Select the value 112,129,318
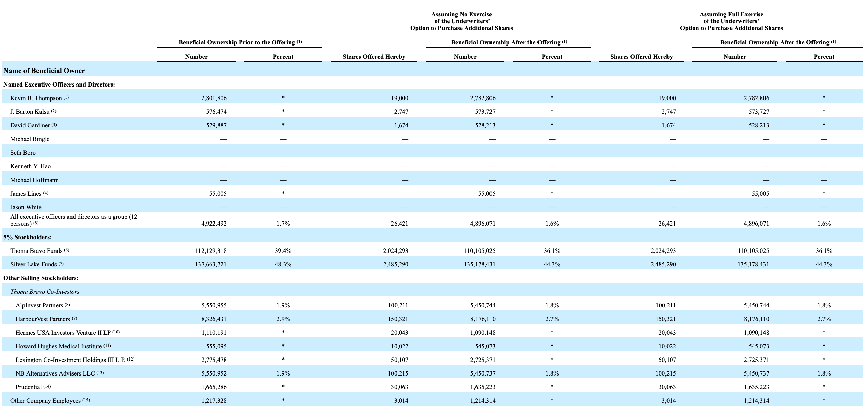Viewport: 868px width, 413px height. coord(211,251)
